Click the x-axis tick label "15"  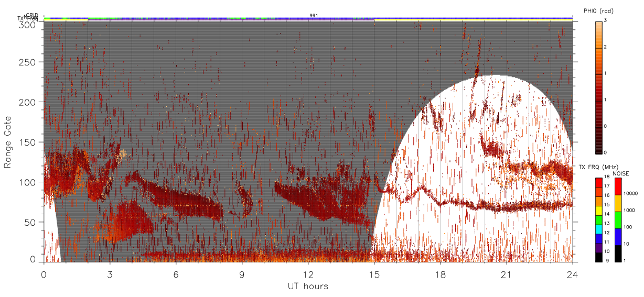point(374,274)
